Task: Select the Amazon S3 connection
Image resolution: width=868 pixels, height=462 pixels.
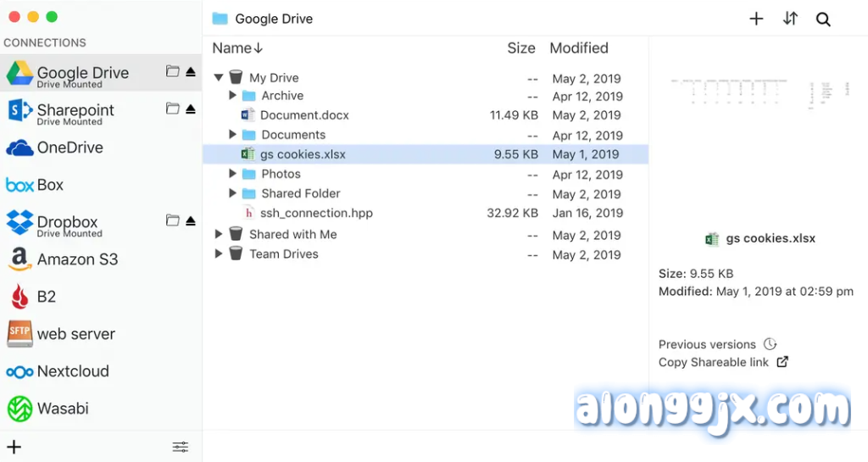Action: pyautogui.click(x=77, y=259)
